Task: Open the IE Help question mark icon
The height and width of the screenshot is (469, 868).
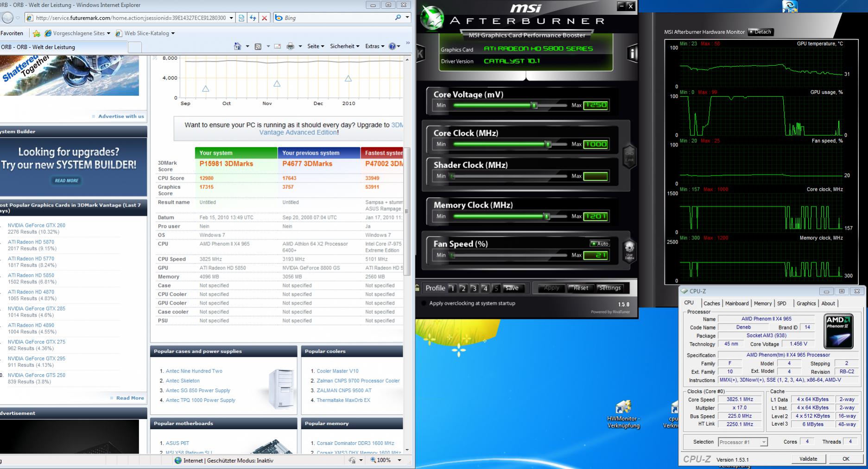Action: click(x=393, y=46)
